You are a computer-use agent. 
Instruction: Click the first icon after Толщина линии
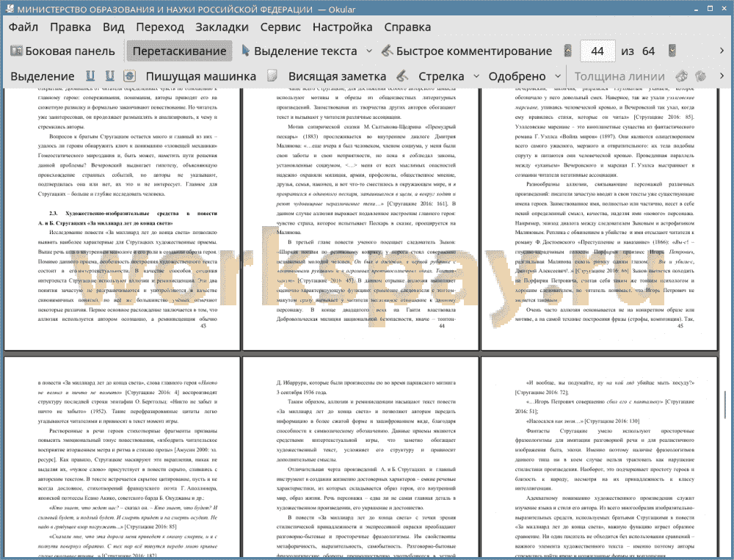pyautogui.click(x=682, y=76)
